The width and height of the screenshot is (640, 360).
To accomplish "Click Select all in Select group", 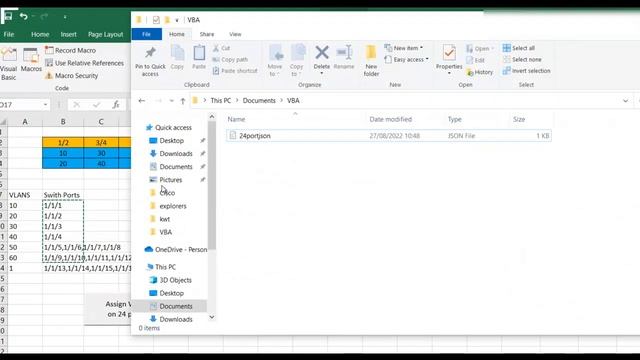I will pyautogui.click(x=518, y=48).
